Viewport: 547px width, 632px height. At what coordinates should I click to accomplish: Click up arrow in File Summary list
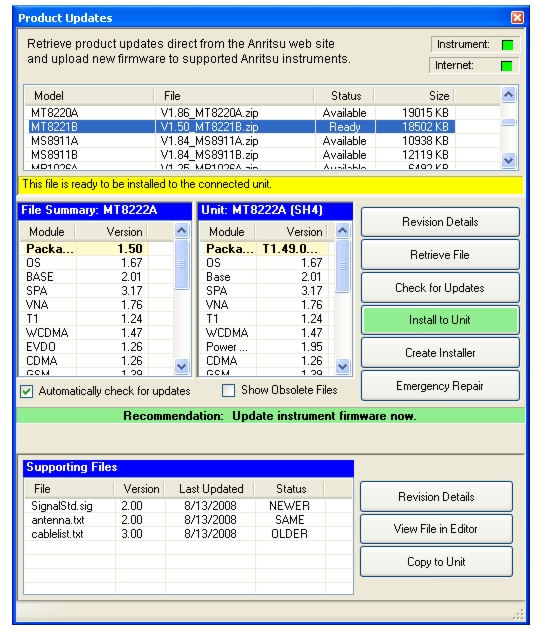182,231
